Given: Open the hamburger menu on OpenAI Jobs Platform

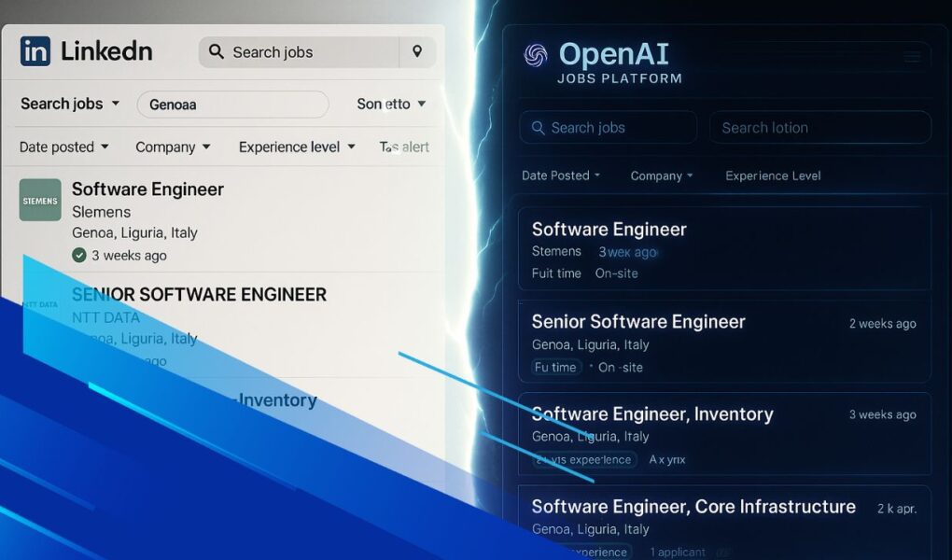Looking at the screenshot, I should point(912,58).
